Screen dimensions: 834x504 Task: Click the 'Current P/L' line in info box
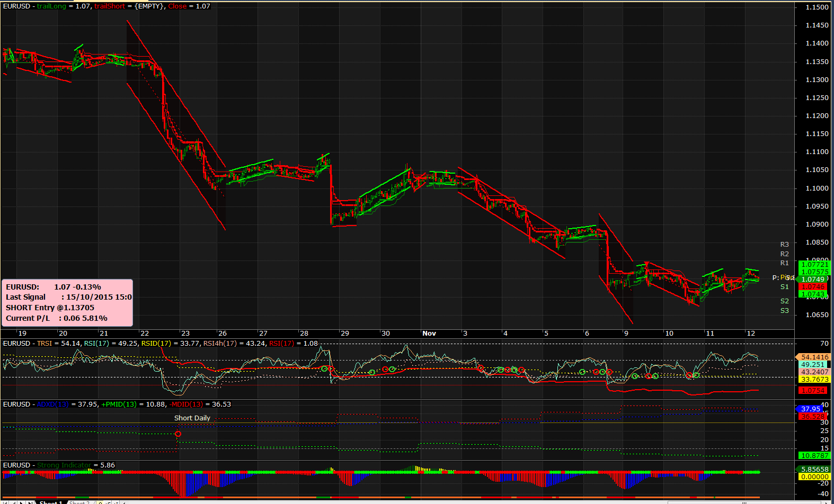coord(56,318)
